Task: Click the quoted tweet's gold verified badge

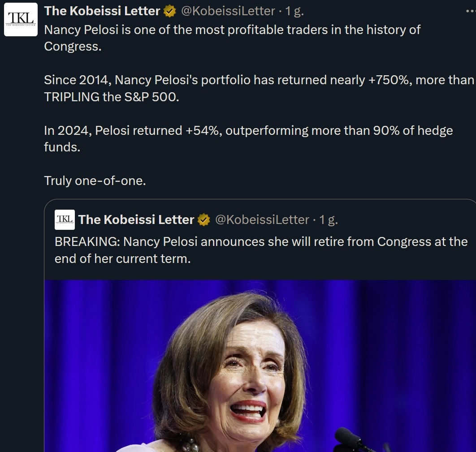Action: (204, 220)
